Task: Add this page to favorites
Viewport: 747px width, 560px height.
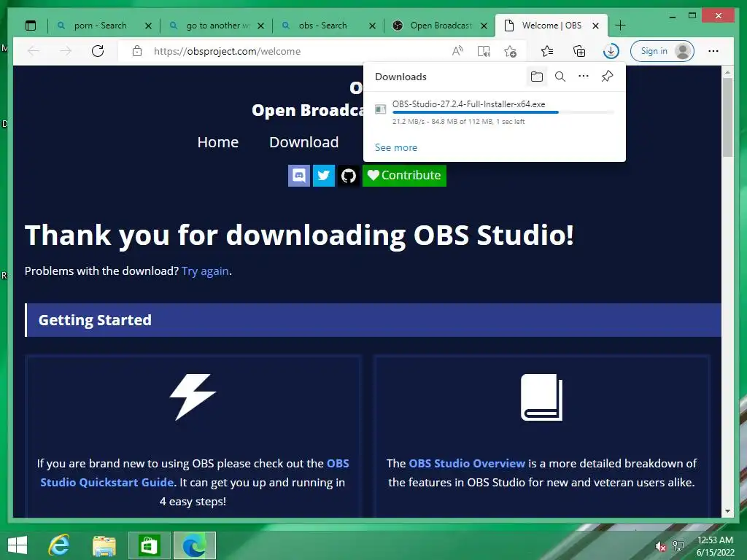Action: (x=510, y=51)
